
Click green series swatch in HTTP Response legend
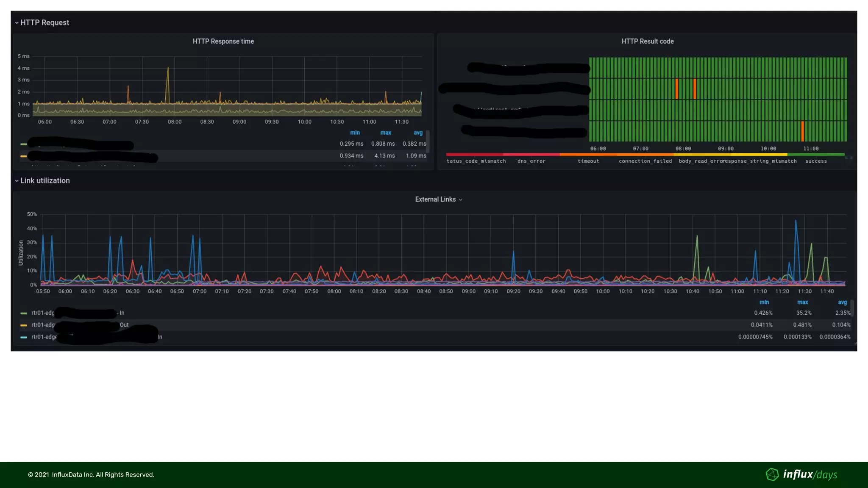click(x=24, y=144)
